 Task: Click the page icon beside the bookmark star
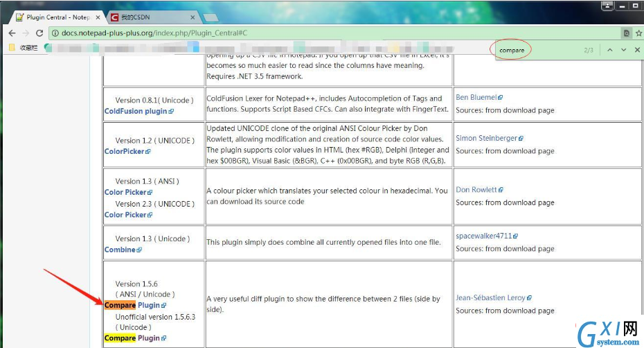(x=626, y=33)
